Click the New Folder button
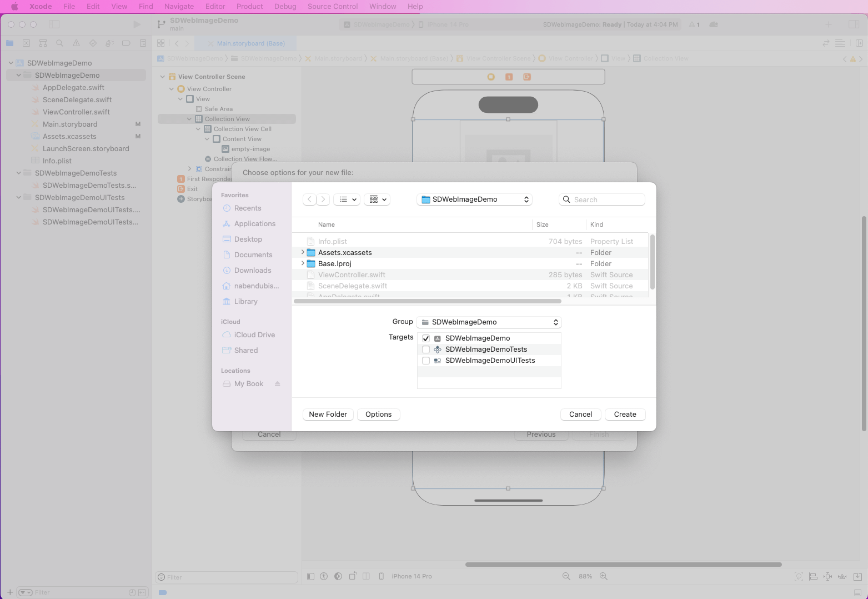Screen dimensions: 868x599 [x=328, y=415]
